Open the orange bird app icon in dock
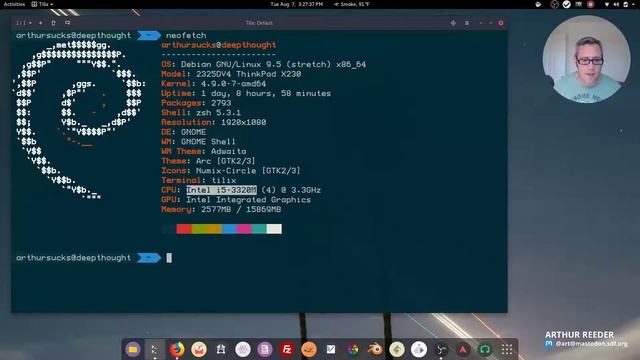 point(309,349)
